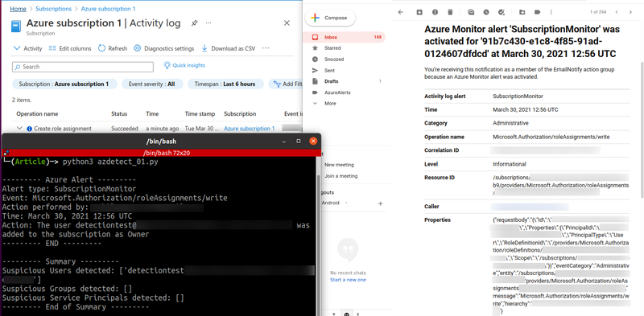Click Edit columns in Azure toolbar
Screen dimensions: 644x316
click(x=70, y=48)
